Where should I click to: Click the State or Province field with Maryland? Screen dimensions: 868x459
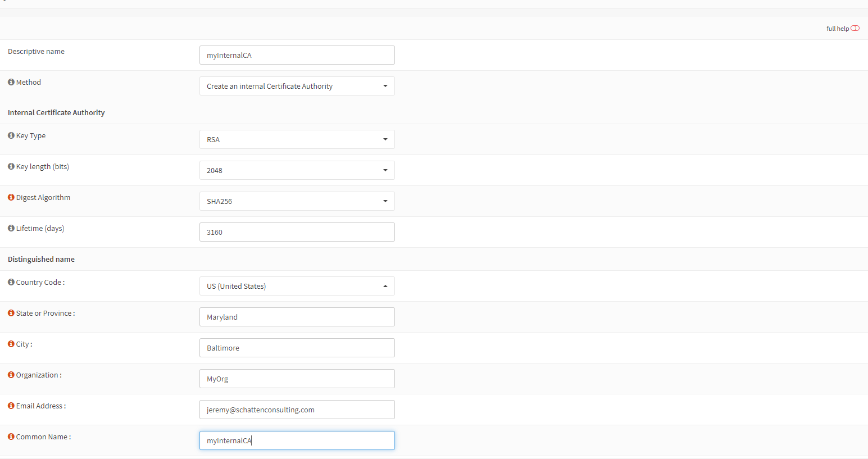(x=297, y=317)
